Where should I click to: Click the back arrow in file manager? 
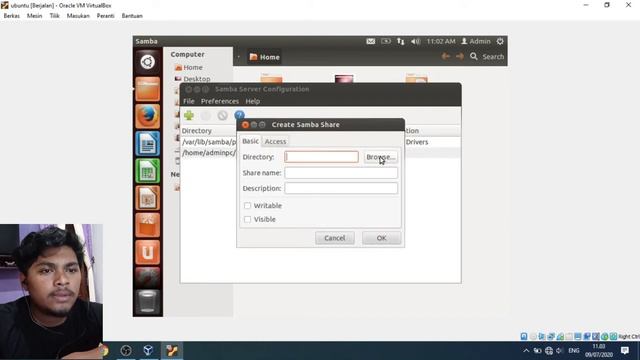click(x=446, y=56)
